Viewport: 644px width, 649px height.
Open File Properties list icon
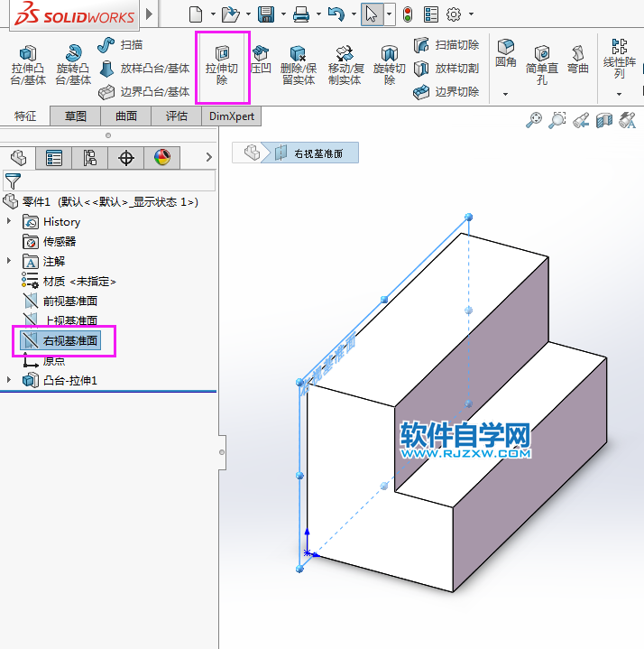click(x=430, y=14)
